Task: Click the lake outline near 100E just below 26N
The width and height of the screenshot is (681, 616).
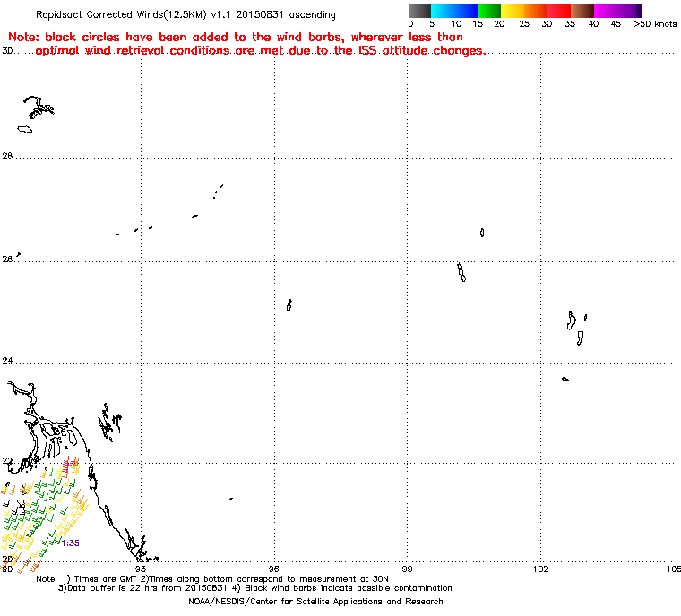Action: pyautogui.click(x=461, y=272)
